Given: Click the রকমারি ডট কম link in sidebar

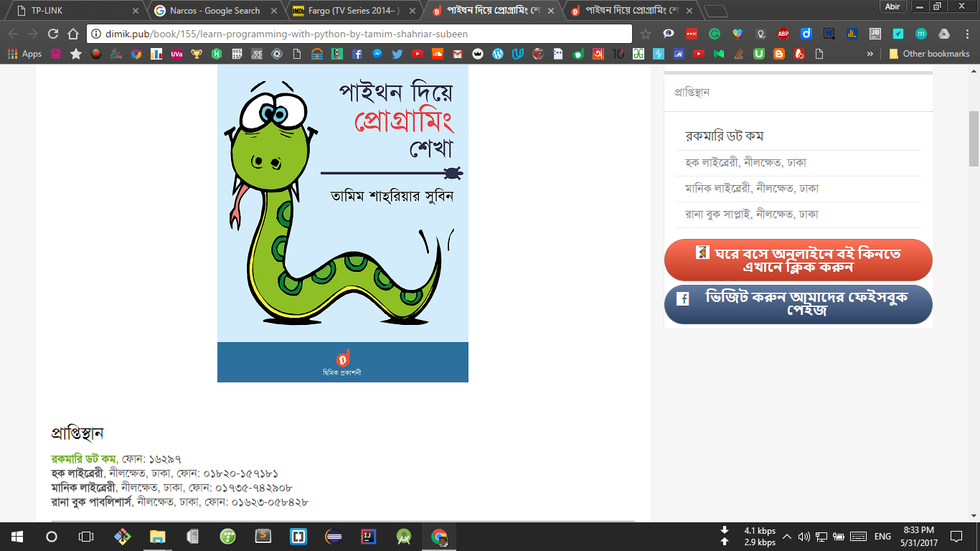Looking at the screenshot, I should click(724, 136).
